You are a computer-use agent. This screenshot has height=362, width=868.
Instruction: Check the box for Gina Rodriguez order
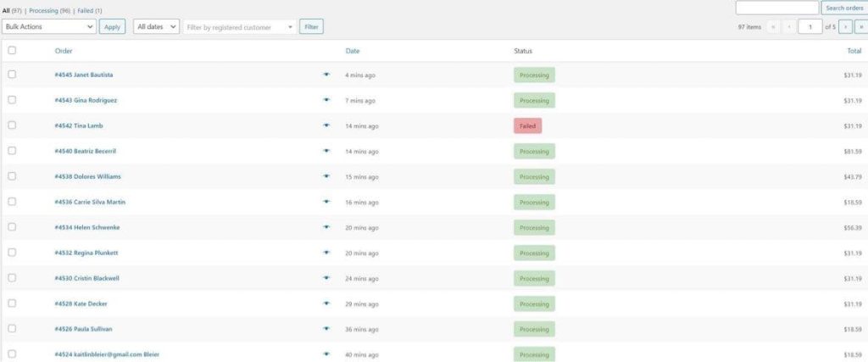(12, 100)
